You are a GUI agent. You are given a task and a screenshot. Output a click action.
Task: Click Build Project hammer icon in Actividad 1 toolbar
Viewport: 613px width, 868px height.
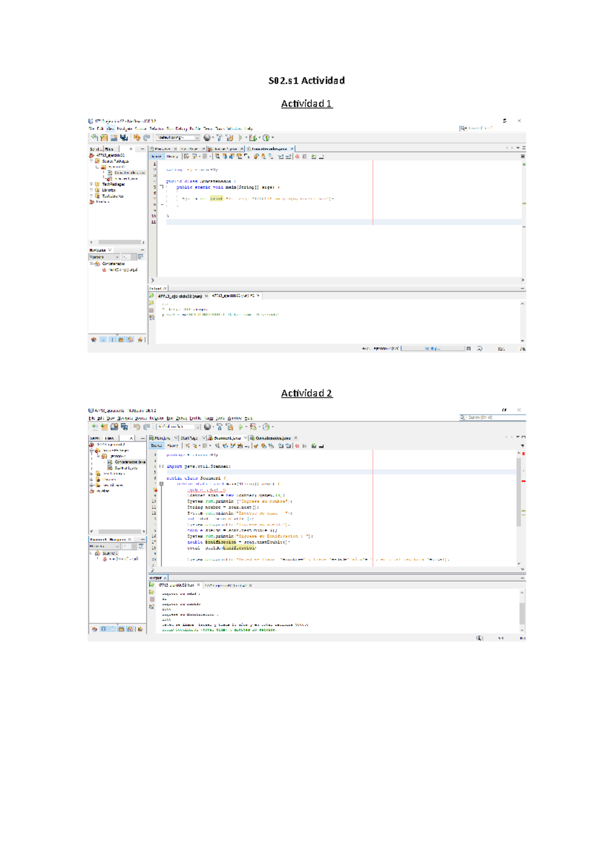pos(220,138)
